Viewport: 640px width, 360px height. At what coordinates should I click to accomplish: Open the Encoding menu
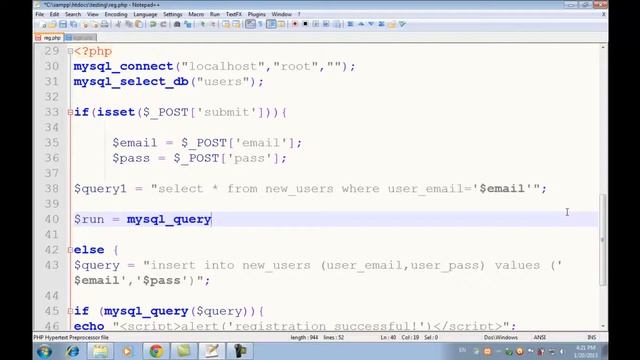pyautogui.click(x=116, y=14)
